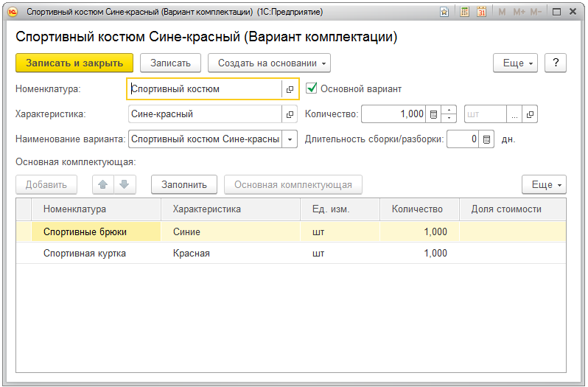Open the help question mark button
This screenshot has width=588, height=387.
point(556,63)
